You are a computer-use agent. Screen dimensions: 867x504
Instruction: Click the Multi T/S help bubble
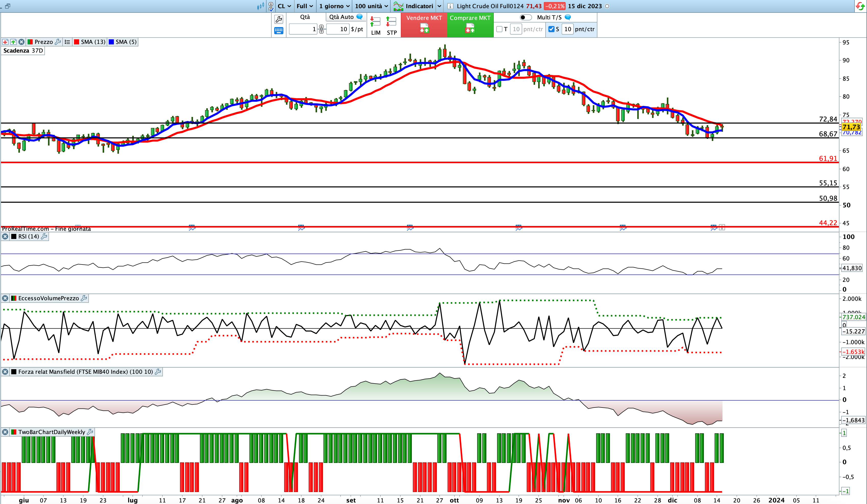pos(568,17)
